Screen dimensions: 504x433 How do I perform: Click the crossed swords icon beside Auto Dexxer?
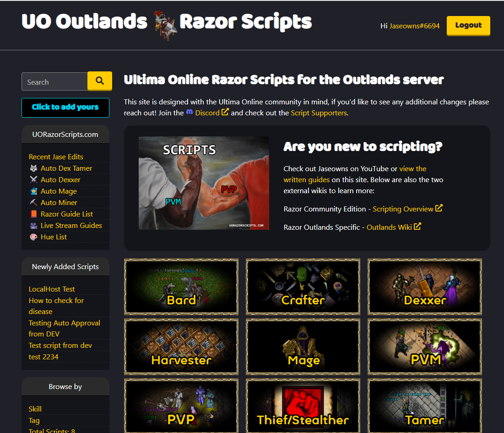point(33,180)
